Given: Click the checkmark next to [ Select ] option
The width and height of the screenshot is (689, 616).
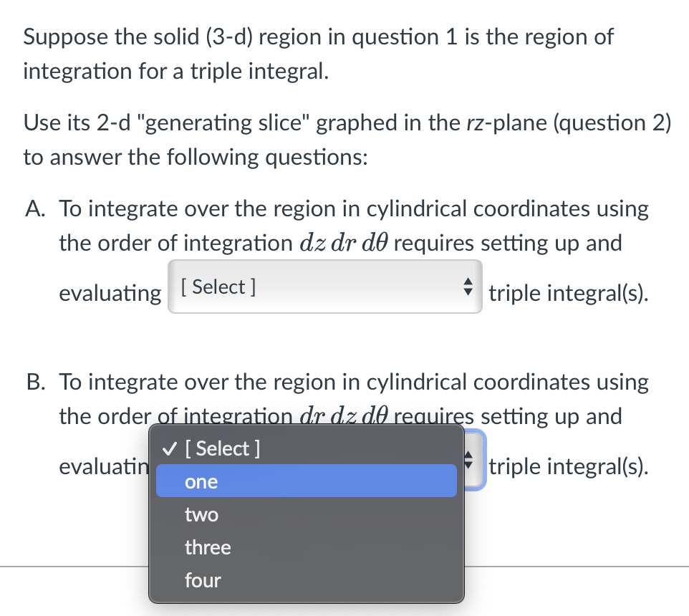Looking at the screenshot, I should (x=169, y=448).
